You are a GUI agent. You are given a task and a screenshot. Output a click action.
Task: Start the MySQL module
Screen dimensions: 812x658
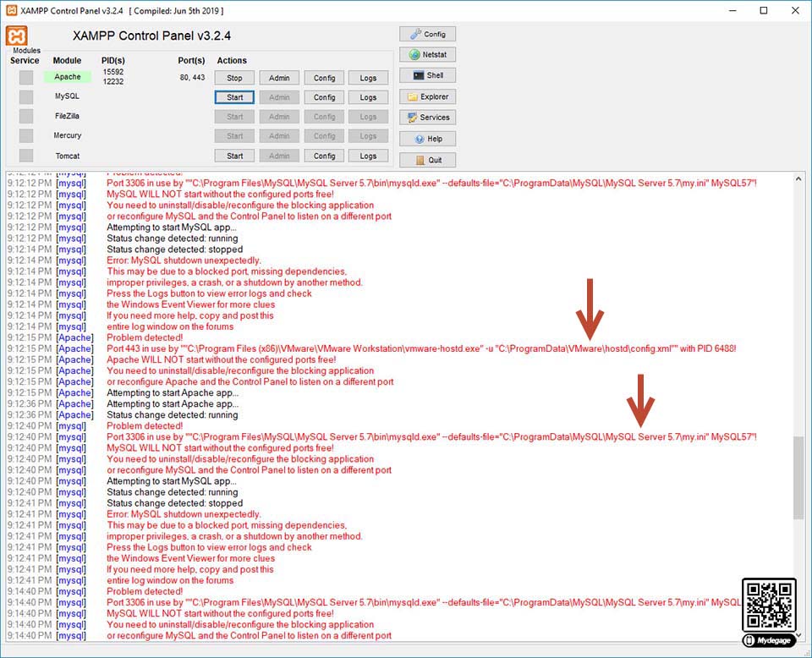tap(234, 97)
